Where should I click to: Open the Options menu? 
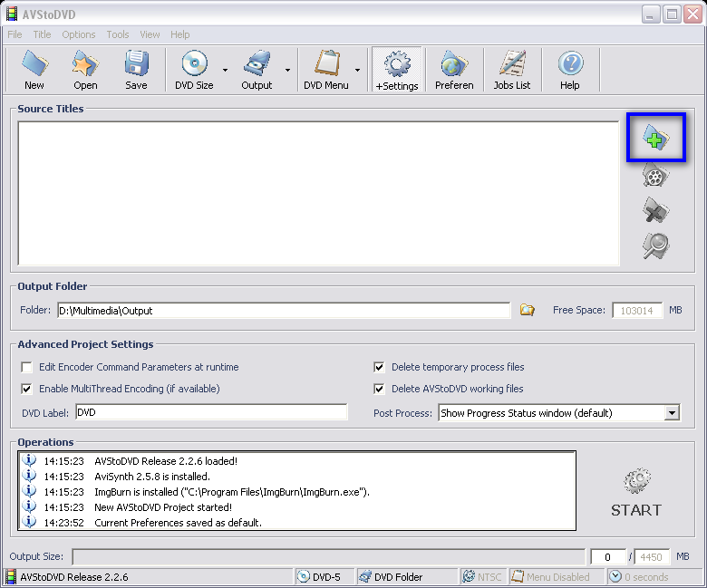pos(79,34)
